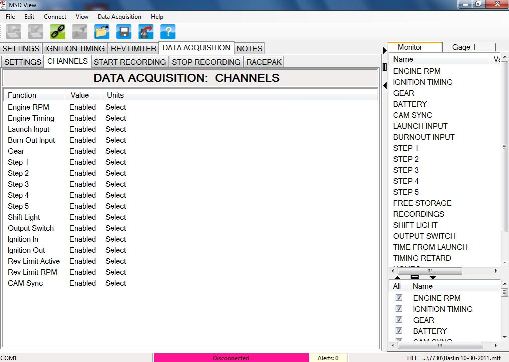Switch to the REV LIMITER tab
The image size is (509, 362).
pyautogui.click(x=133, y=48)
